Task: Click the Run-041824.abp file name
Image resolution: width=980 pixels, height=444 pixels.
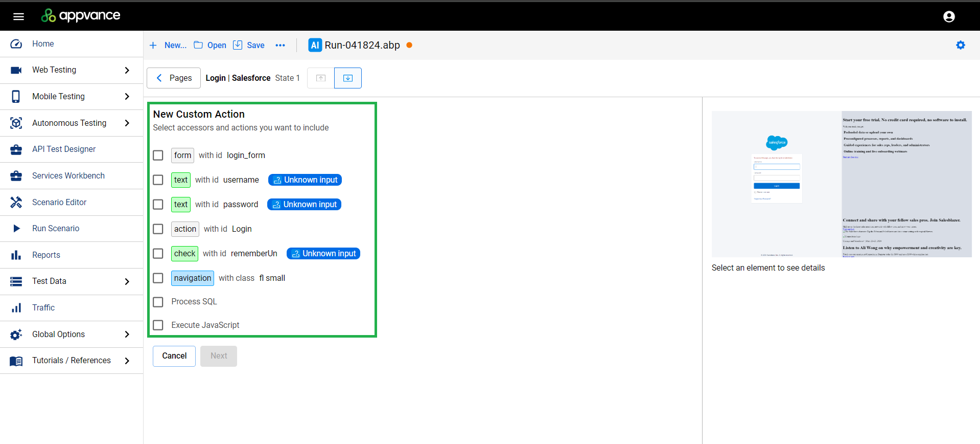Action: (x=362, y=45)
